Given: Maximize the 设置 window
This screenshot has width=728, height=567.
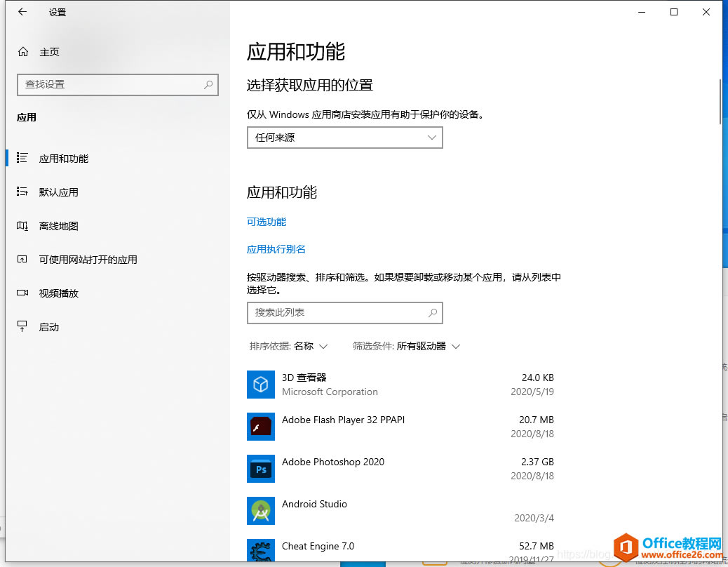Looking at the screenshot, I should pos(674,12).
